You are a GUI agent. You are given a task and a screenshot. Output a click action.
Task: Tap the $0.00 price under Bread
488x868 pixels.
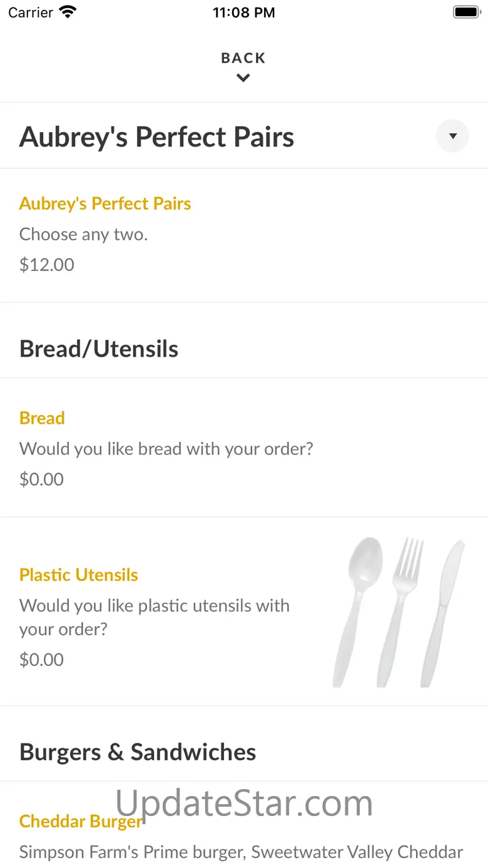(x=41, y=479)
